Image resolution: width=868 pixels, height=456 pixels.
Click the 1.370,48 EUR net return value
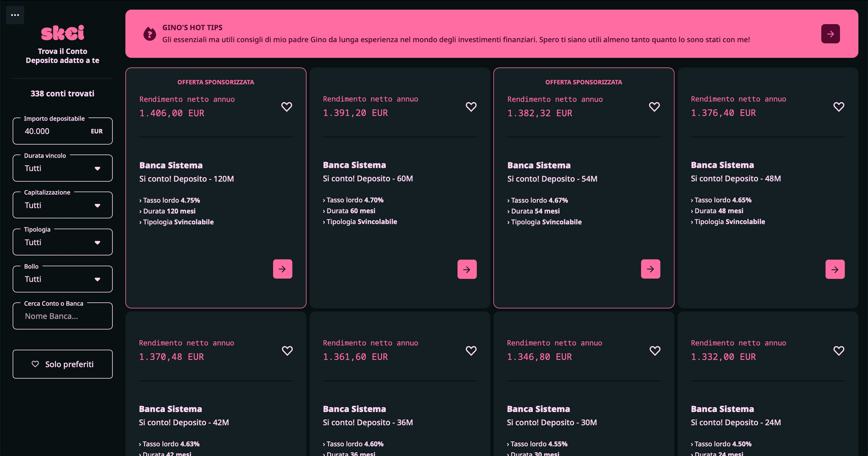171,357
